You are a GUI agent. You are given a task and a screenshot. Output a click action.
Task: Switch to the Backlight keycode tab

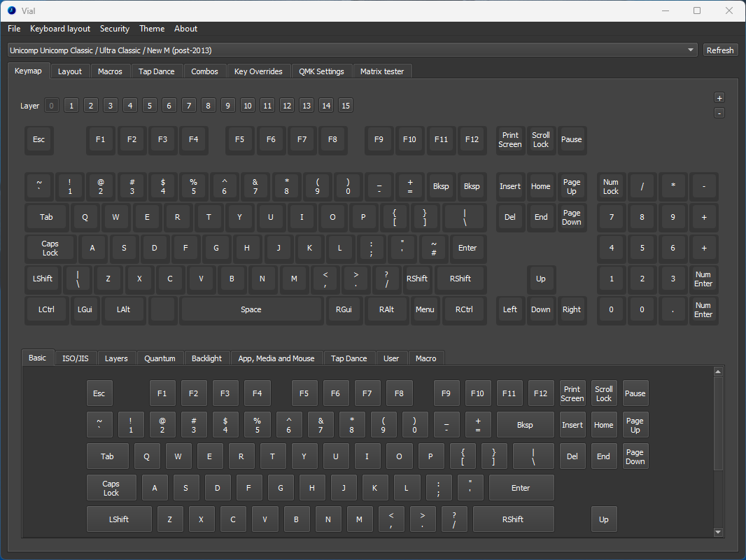[207, 358]
